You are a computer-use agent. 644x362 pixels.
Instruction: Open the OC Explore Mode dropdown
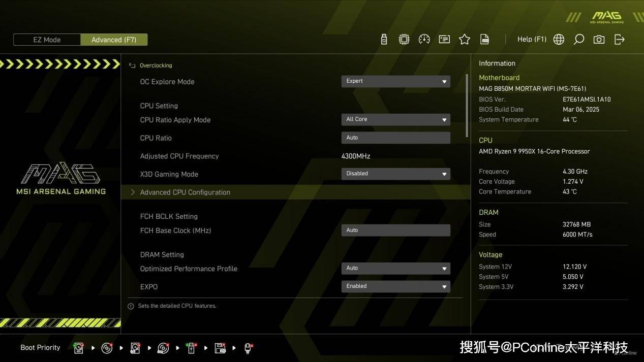pyautogui.click(x=395, y=81)
